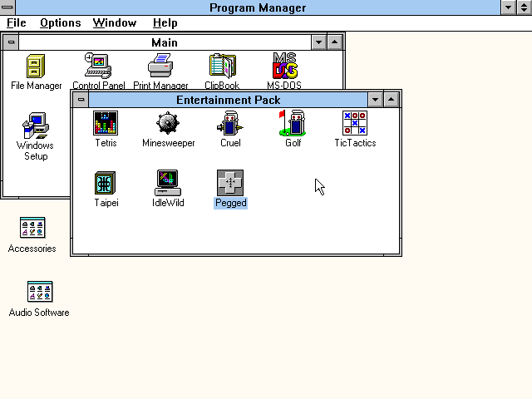Maximize the Main group window
532x399 pixels.
click(334, 42)
